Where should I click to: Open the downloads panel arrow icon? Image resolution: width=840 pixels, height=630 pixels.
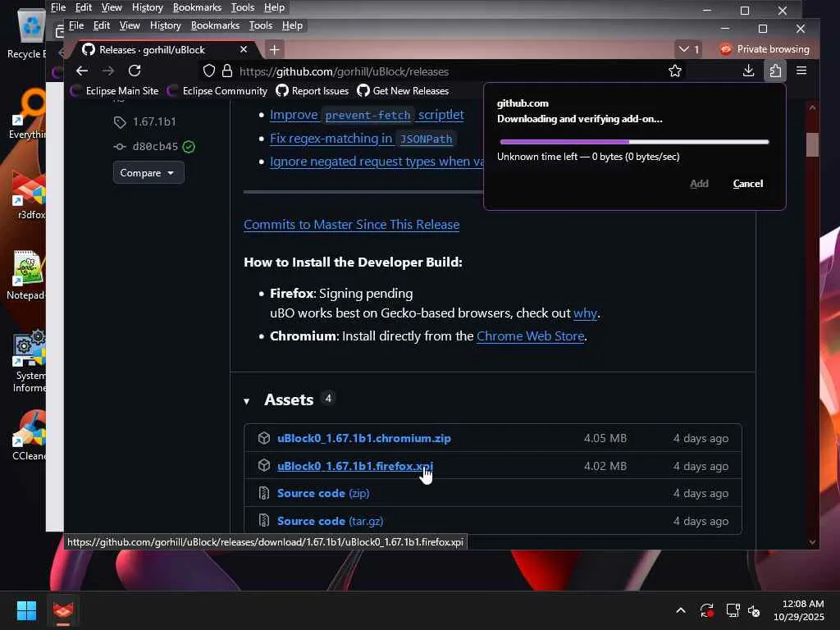click(748, 71)
